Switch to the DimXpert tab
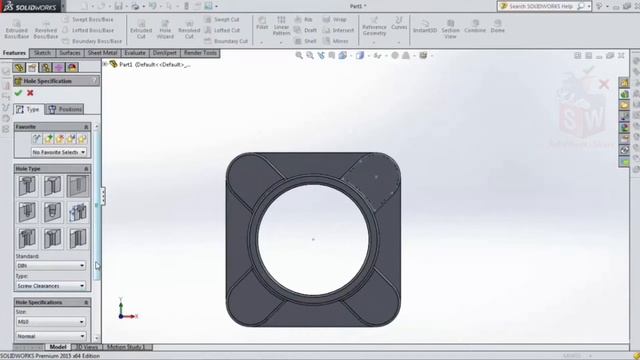Screen dimensions: 640x360 tap(165, 53)
